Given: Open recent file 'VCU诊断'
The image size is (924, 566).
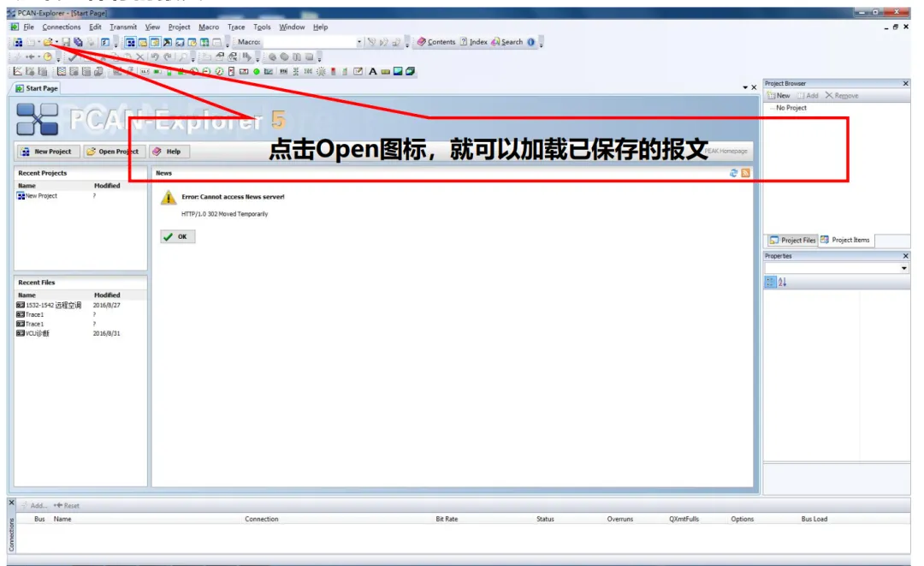Looking at the screenshot, I should pyautogui.click(x=33, y=333).
